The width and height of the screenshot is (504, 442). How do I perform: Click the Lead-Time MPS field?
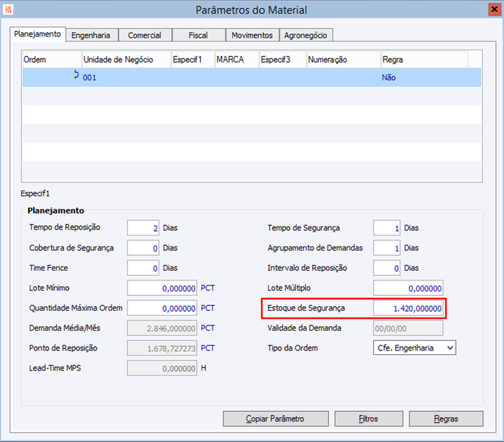point(162,368)
